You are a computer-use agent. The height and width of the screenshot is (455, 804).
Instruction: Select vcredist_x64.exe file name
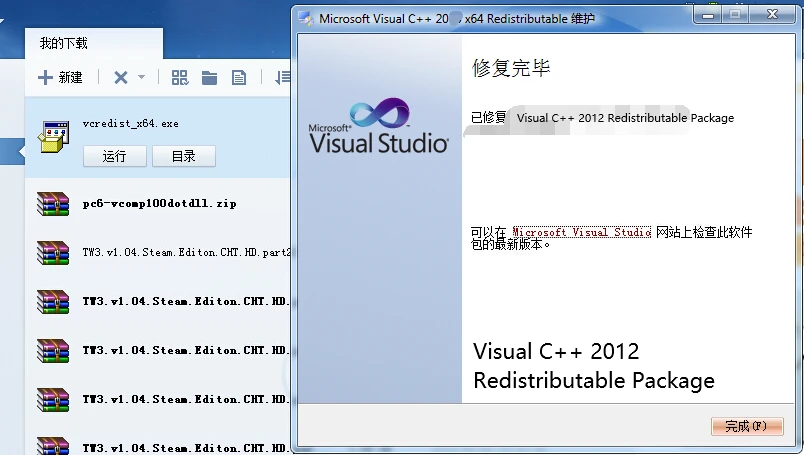pyautogui.click(x=131, y=124)
